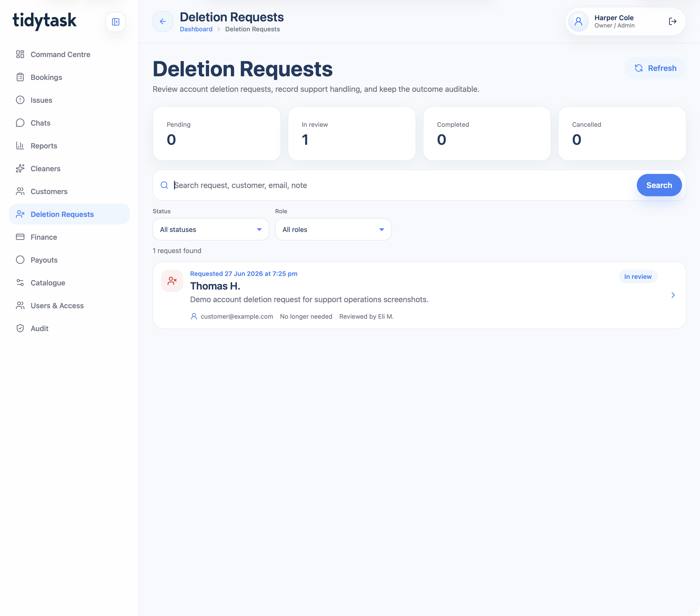The height and width of the screenshot is (616, 700).
Task: Click Harper Cole's user avatar icon
Action: pyautogui.click(x=578, y=22)
